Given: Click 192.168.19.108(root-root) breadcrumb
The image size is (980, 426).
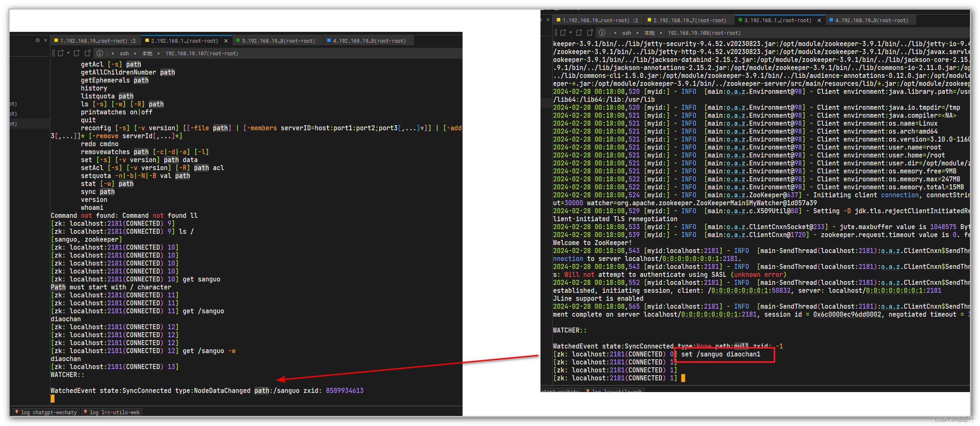Looking at the screenshot, I should coord(704,33).
